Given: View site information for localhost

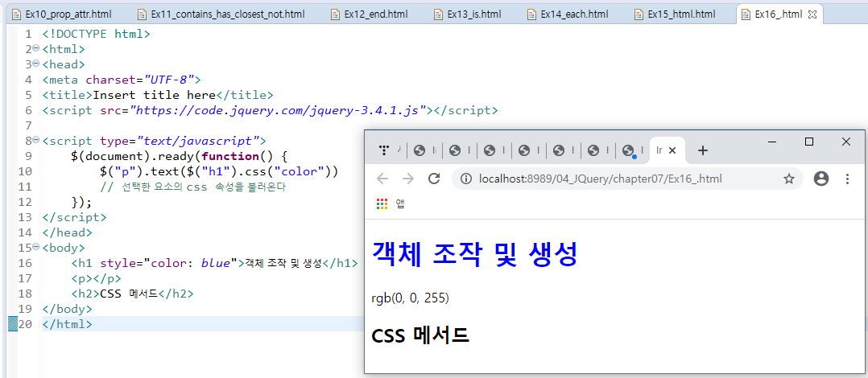Looking at the screenshot, I should coord(467,179).
